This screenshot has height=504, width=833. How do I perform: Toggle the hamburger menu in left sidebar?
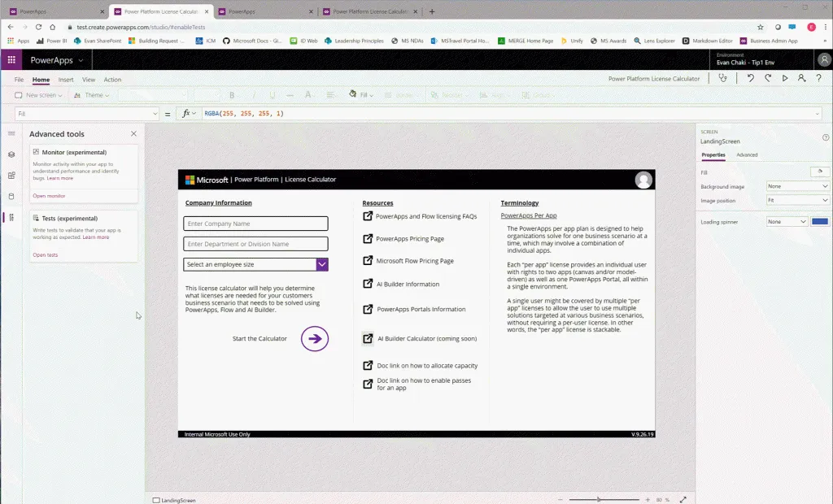11,133
